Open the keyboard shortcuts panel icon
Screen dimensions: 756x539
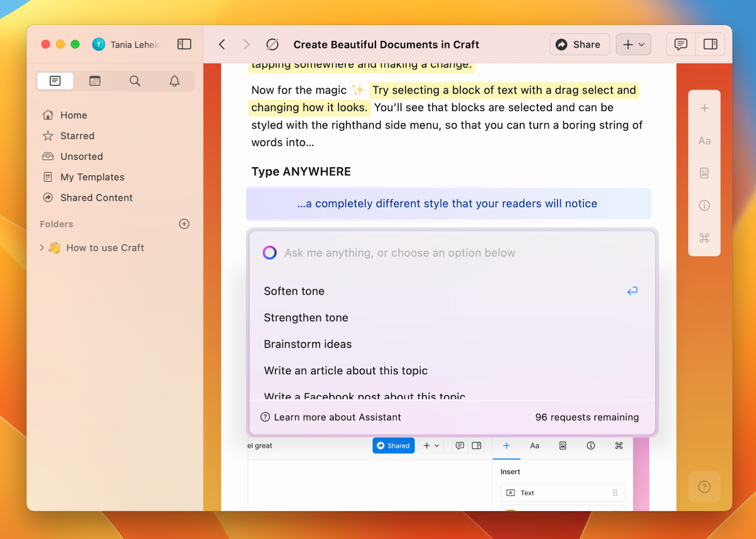pyautogui.click(x=704, y=238)
